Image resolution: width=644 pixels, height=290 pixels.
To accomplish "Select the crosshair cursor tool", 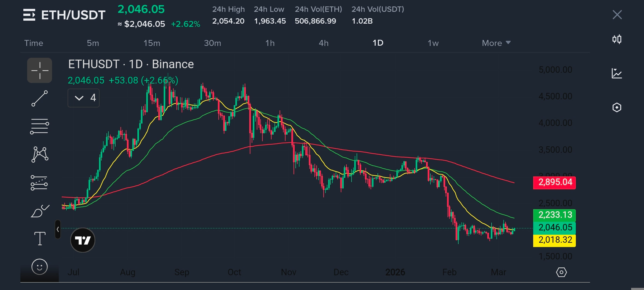I will click(39, 70).
